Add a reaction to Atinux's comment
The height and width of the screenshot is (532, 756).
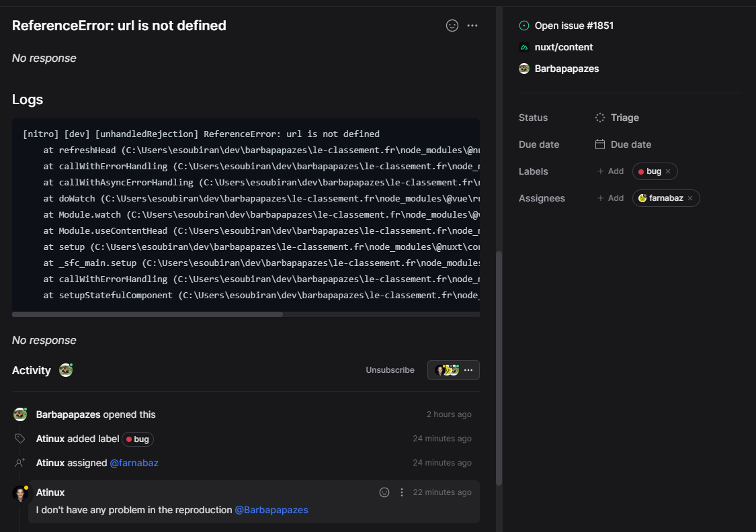coord(384,492)
